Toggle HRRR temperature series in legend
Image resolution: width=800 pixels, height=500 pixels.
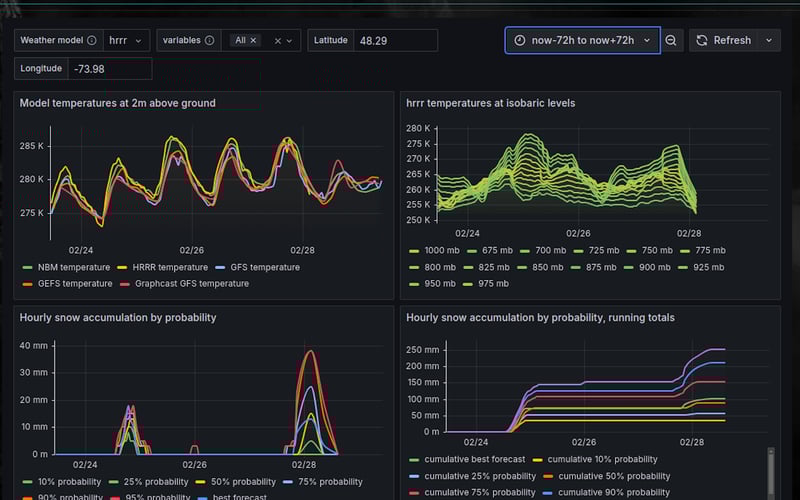[x=170, y=267]
